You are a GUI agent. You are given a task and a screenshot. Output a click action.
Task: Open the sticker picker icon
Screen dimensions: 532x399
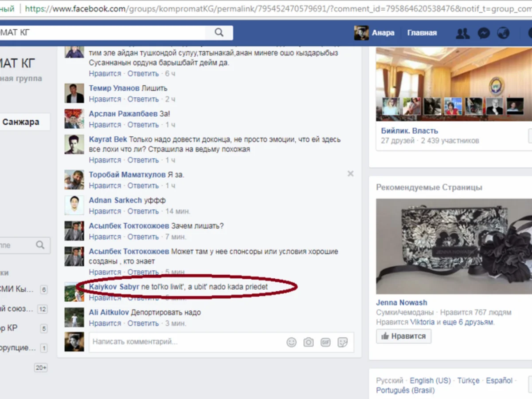tap(342, 342)
